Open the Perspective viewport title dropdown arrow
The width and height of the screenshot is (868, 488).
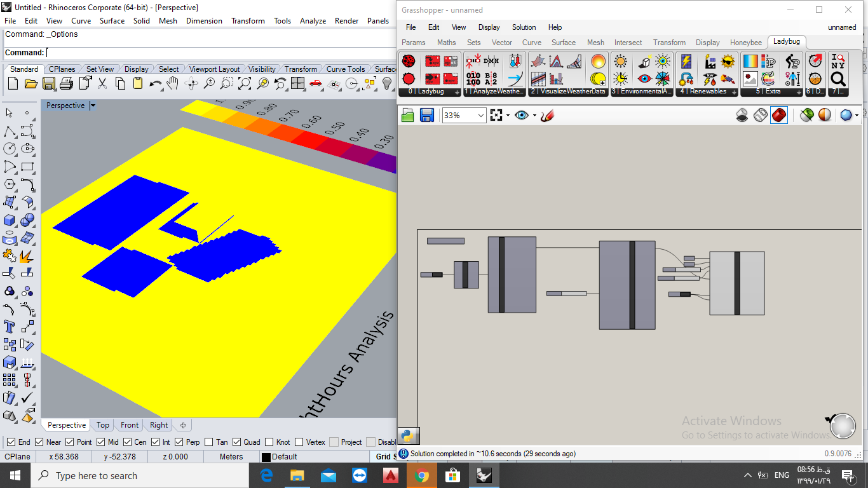coord(93,105)
